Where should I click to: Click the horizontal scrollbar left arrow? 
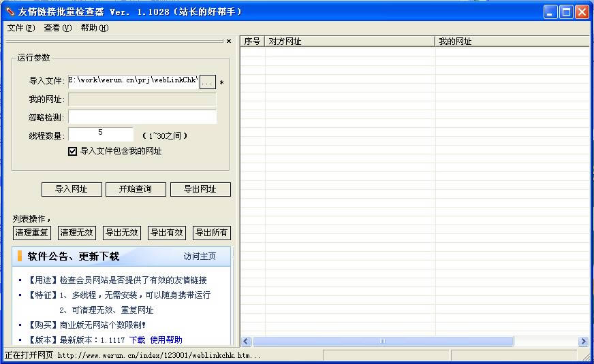(246, 342)
